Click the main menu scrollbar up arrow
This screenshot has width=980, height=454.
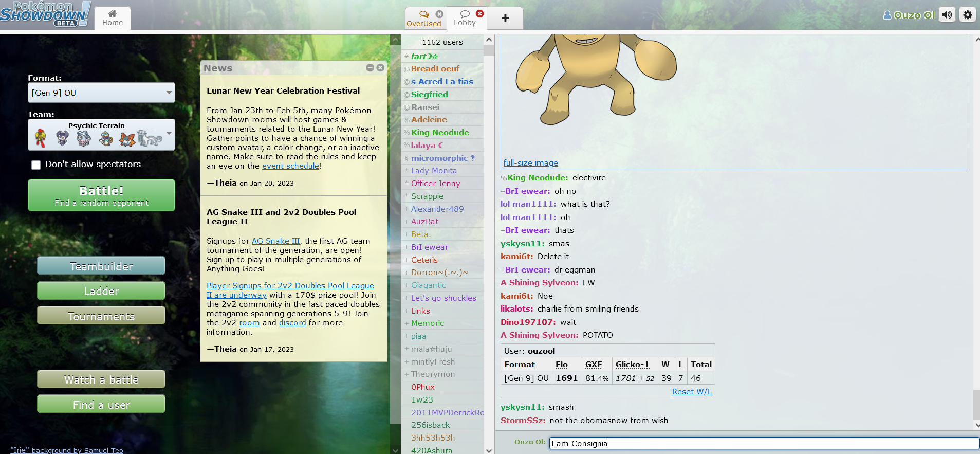pyautogui.click(x=395, y=40)
